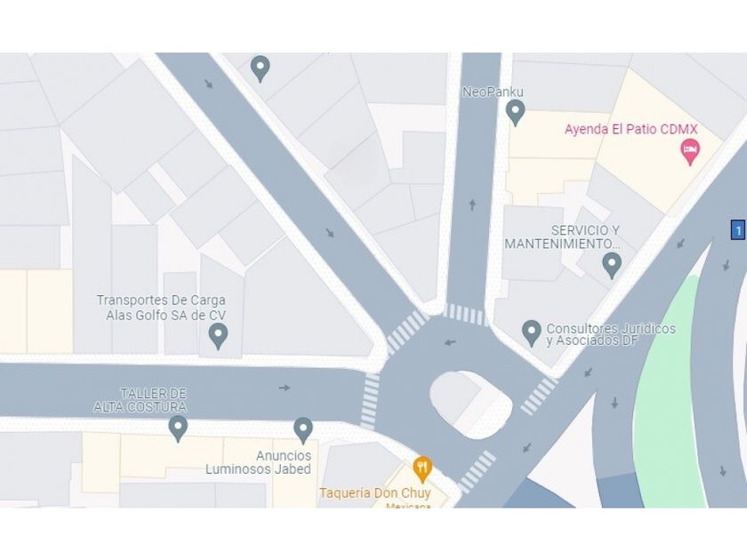Click the SERVICIO Y MANTENIMIENTO text label
The width and height of the screenshot is (747, 560).
563,237
